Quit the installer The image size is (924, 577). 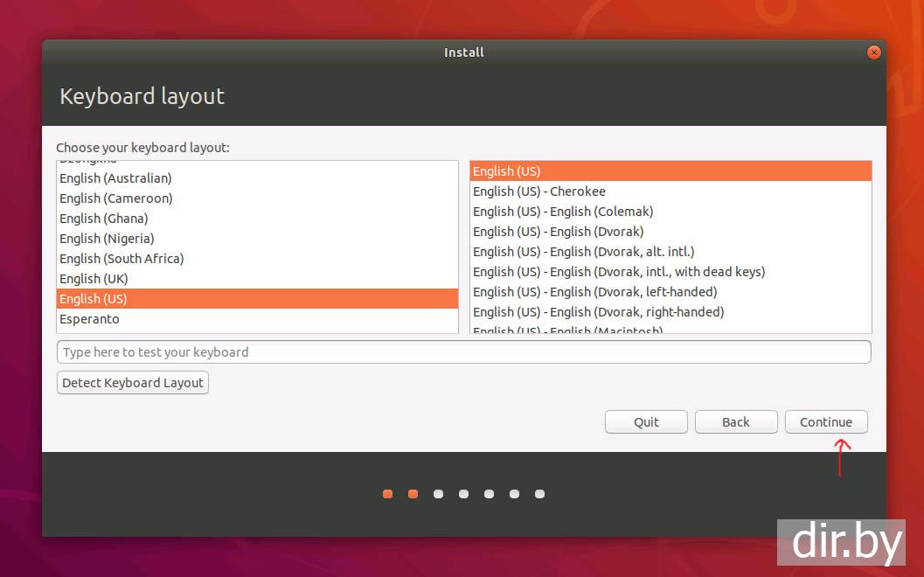[x=646, y=422]
